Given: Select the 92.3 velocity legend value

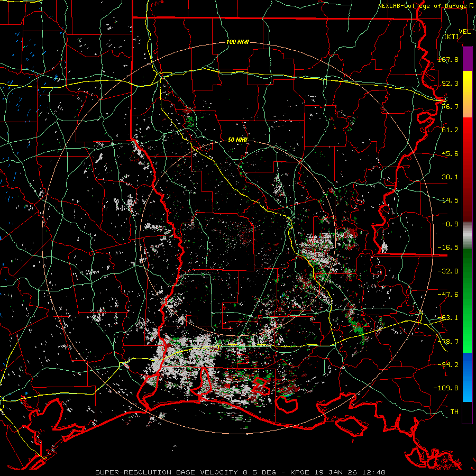Looking at the screenshot, I should (x=450, y=83).
